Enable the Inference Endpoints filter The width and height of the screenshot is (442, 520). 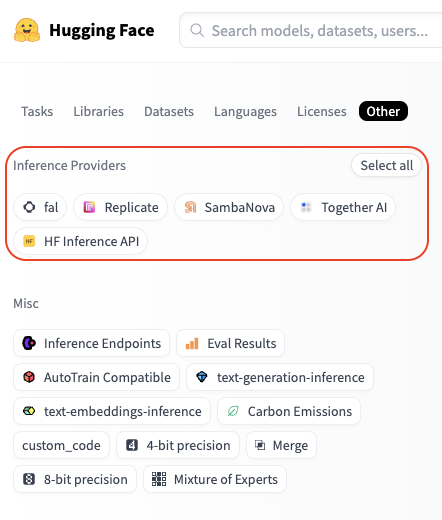91,343
